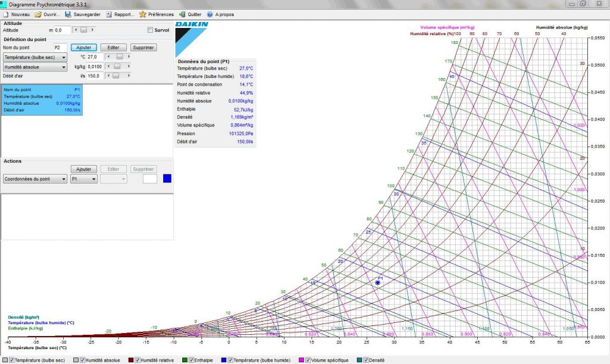Select point P1 marker on the chart
The image size is (610, 364).
[377, 283]
